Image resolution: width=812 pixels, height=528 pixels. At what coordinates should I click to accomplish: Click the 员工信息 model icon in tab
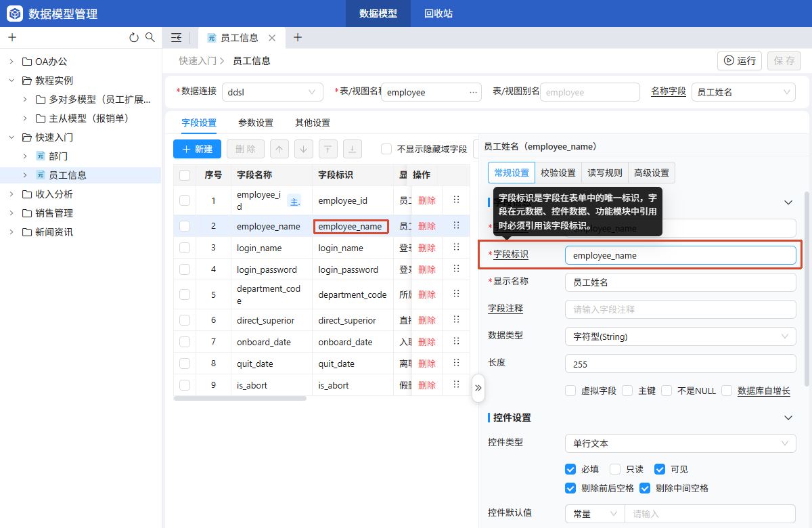pyautogui.click(x=212, y=38)
